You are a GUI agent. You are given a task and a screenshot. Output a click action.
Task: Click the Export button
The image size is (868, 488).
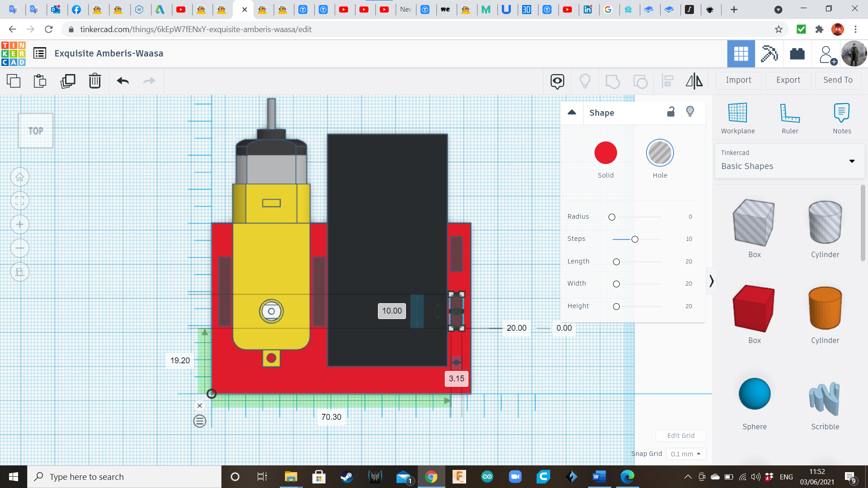788,80
